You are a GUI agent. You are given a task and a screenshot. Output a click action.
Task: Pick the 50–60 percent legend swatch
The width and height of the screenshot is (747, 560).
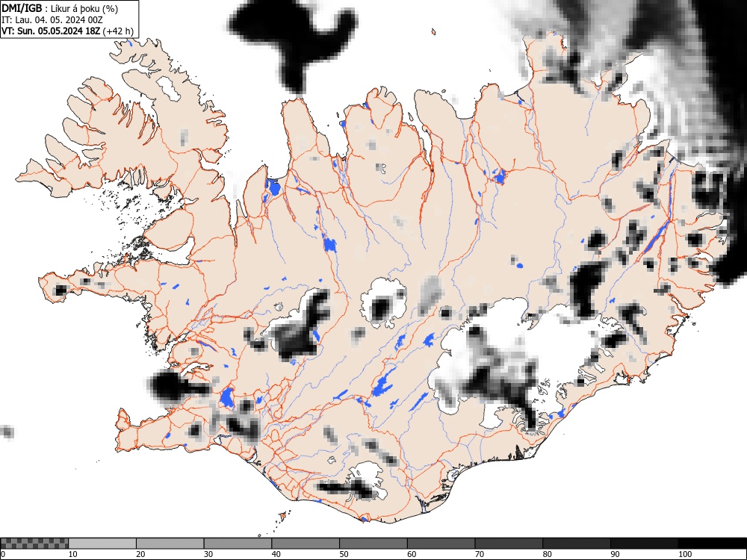[x=373, y=544]
